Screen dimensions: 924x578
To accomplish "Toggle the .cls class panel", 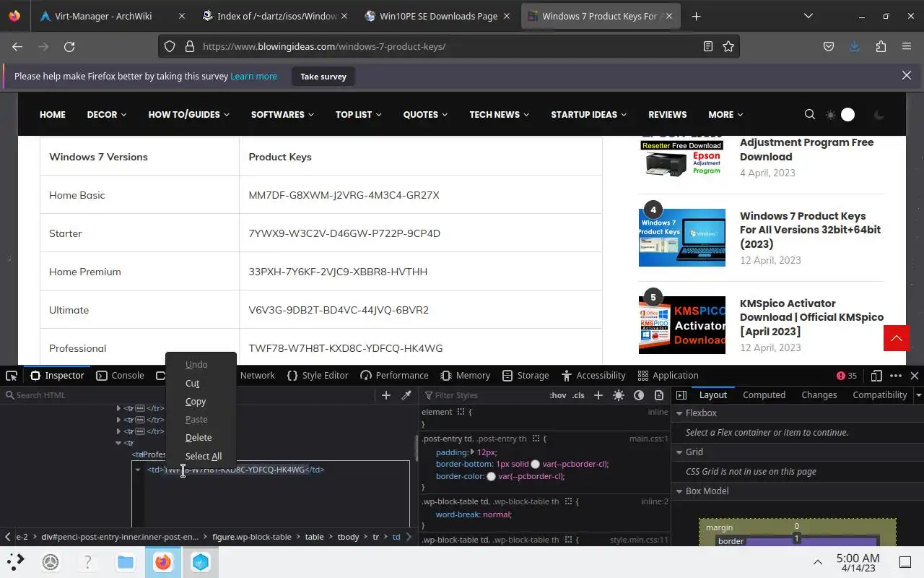I will [578, 395].
